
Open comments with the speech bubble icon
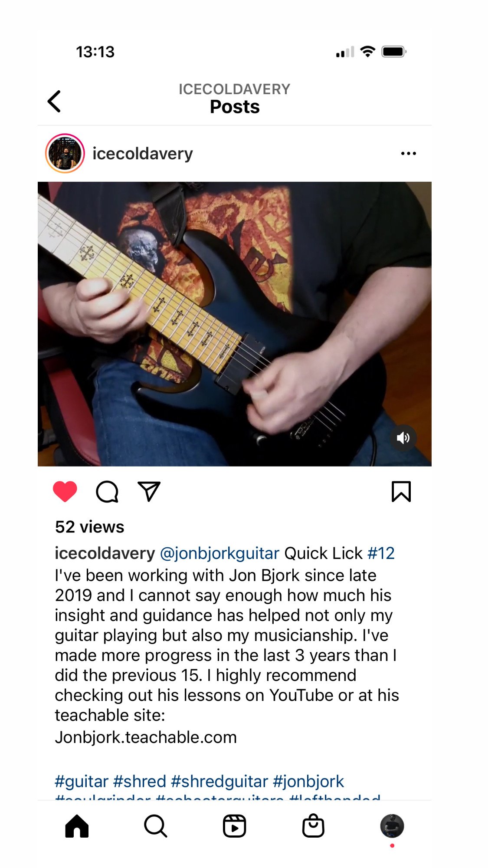[x=107, y=492]
